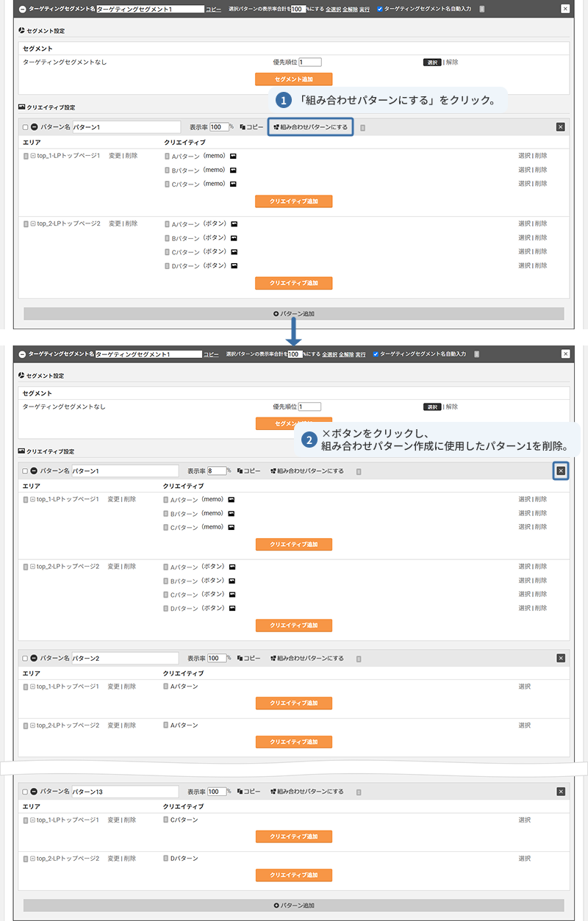Uncheck ターゲティングセグメント名自動入力 in lower screenshot
The height and width of the screenshot is (921, 588).
(x=376, y=354)
